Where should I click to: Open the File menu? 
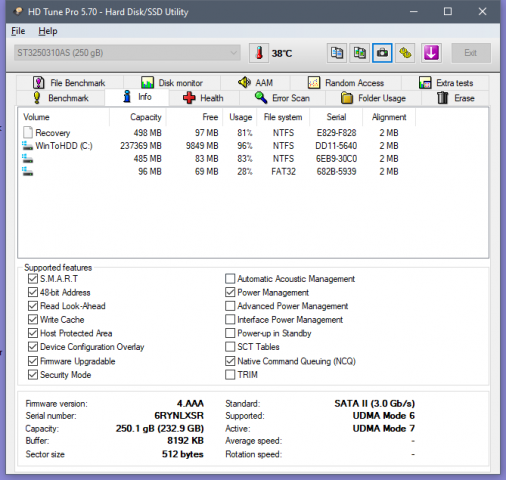[x=18, y=31]
